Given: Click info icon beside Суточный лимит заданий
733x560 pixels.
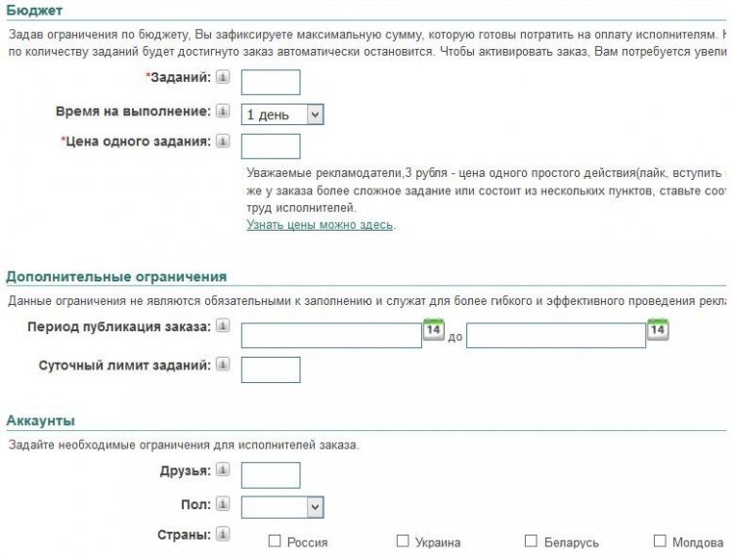Looking at the screenshot, I should pos(223,365).
